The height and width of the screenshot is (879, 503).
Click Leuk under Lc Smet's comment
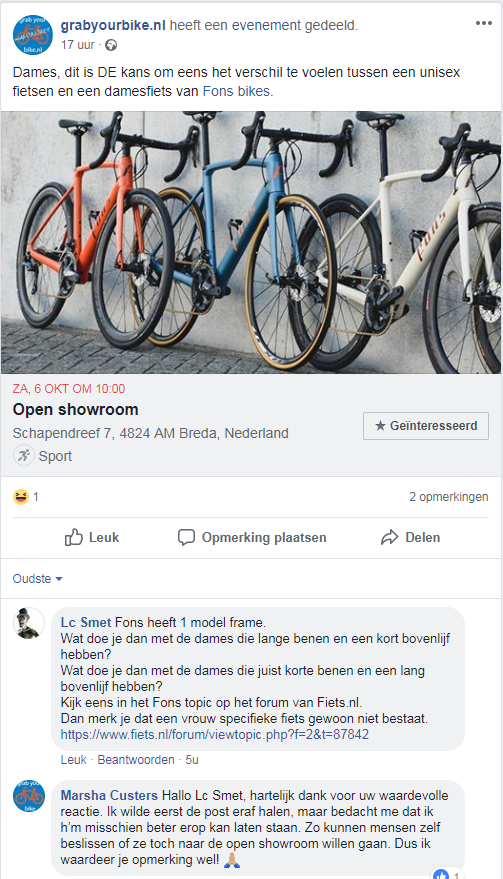[x=73, y=760]
